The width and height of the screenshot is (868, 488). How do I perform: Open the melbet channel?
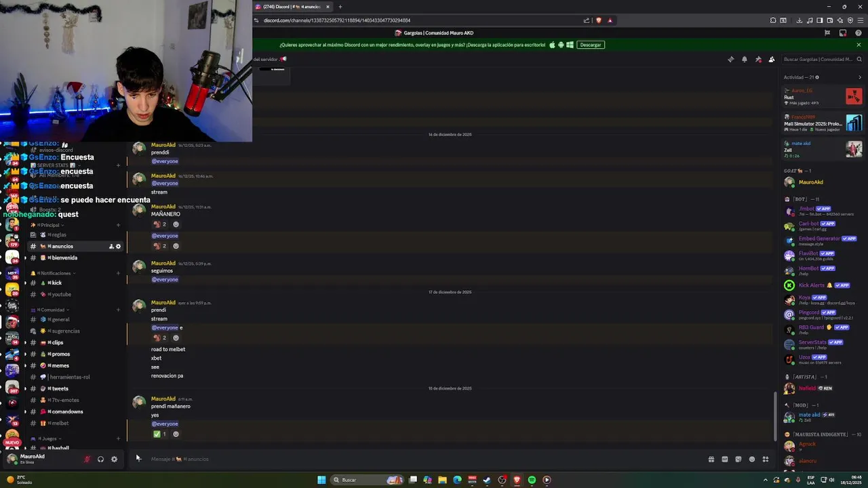(75, 423)
